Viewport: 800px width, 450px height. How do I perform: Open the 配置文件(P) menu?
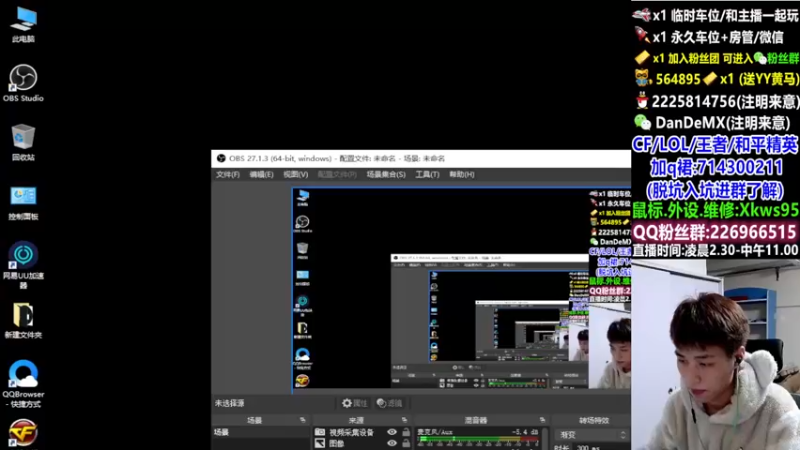[x=337, y=174]
